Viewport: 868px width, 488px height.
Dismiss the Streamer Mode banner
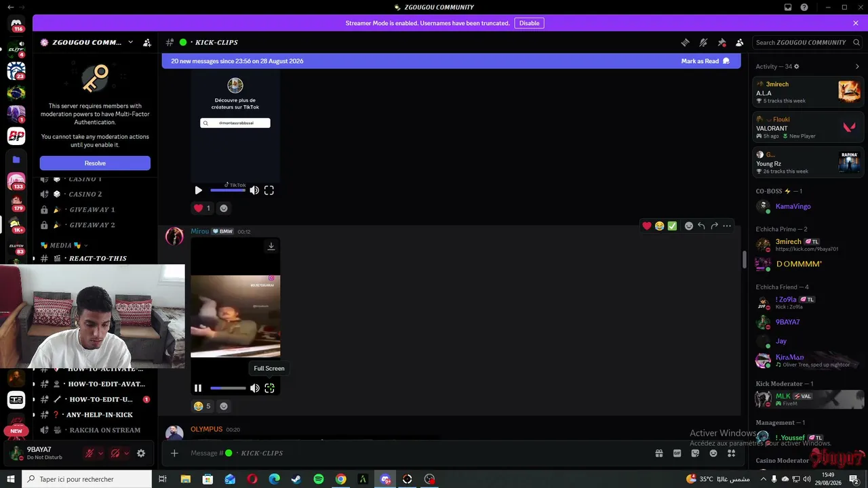point(856,23)
